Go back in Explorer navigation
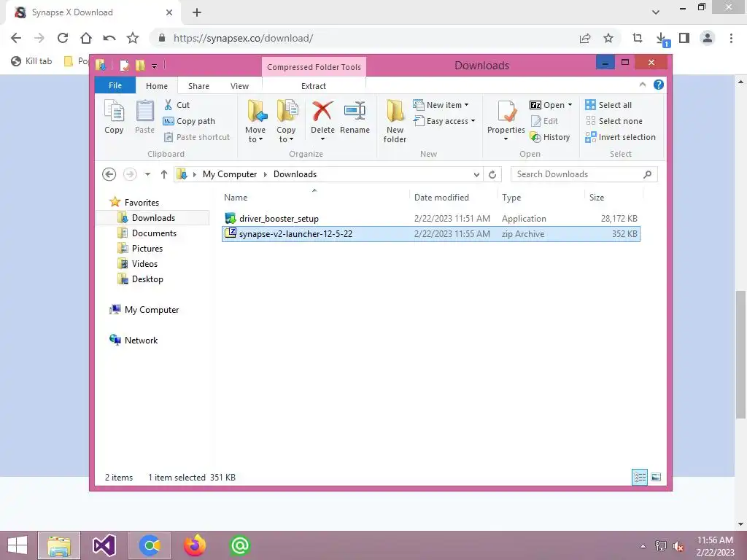The width and height of the screenshot is (747, 560). (x=109, y=174)
